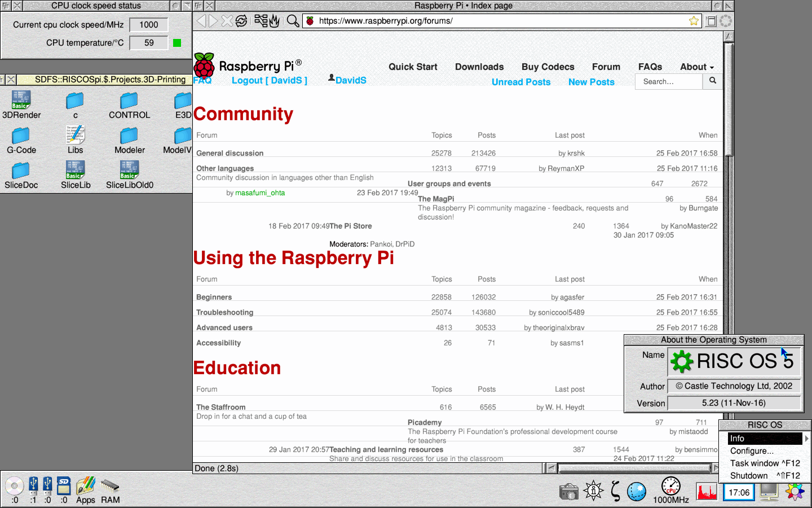Stop page loading with the X toolbar icon

point(227,21)
